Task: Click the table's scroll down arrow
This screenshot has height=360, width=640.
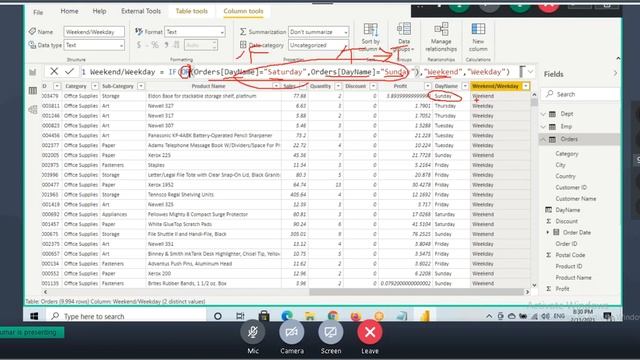Action: pyautogui.click(x=534, y=285)
